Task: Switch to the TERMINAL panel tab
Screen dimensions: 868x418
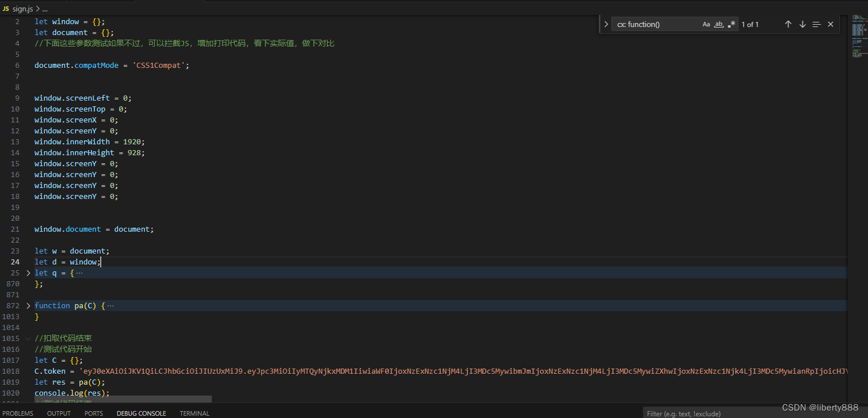Action: [x=195, y=413]
